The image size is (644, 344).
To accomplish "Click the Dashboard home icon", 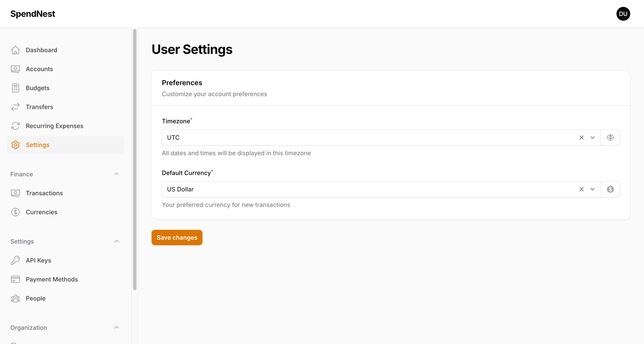I will 15,50.
